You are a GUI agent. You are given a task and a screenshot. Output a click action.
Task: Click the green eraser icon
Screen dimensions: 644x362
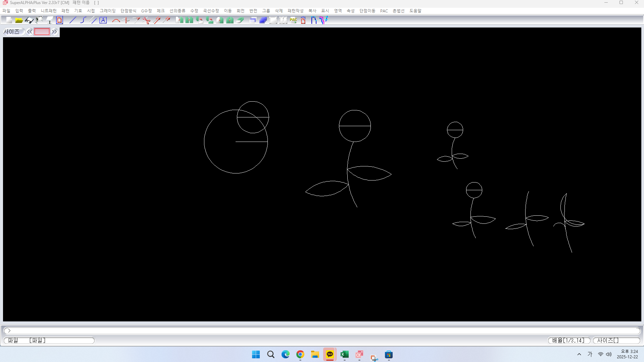(x=240, y=20)
